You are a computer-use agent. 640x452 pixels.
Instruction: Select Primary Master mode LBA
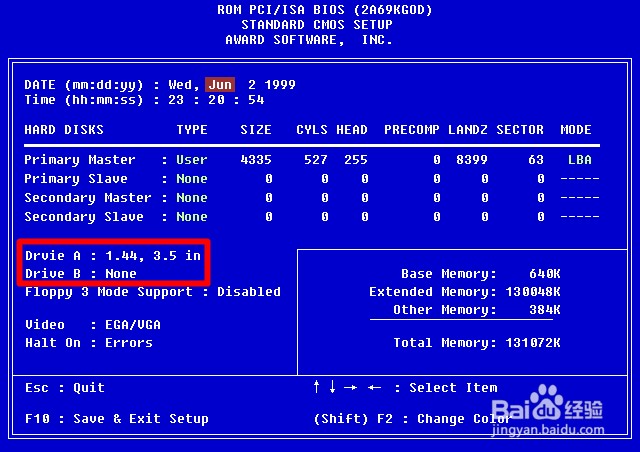click(x=580, y=159)
